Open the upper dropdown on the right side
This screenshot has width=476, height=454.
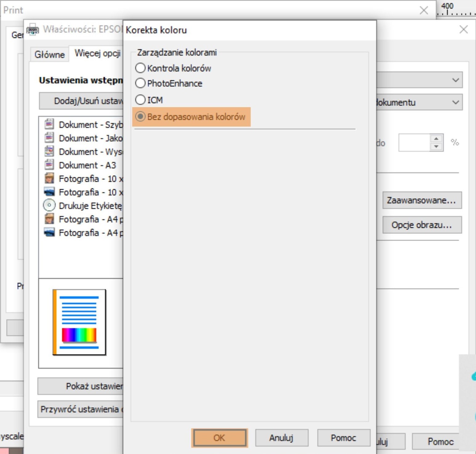coord(455,80)
